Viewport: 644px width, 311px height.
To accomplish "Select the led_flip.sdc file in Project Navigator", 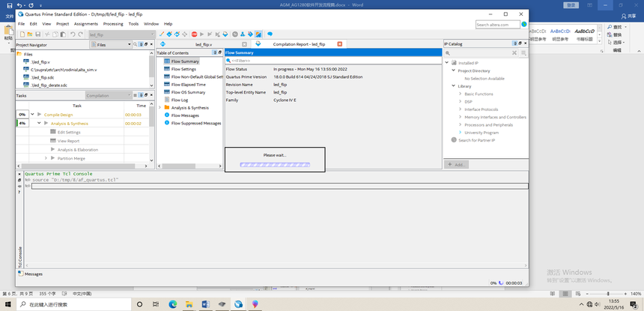I will pyautogui.click(x=42, y=77).
